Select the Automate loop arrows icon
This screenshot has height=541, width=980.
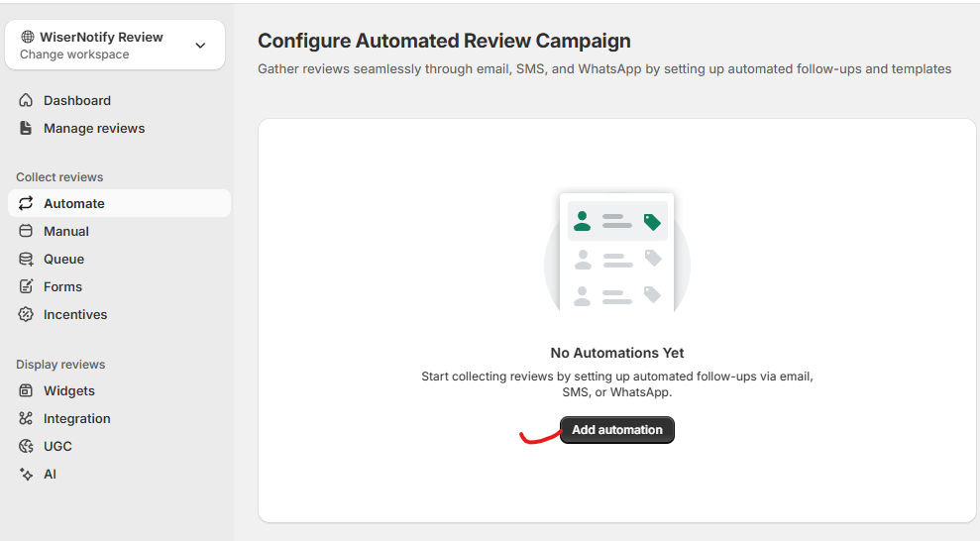click(27, 203)
